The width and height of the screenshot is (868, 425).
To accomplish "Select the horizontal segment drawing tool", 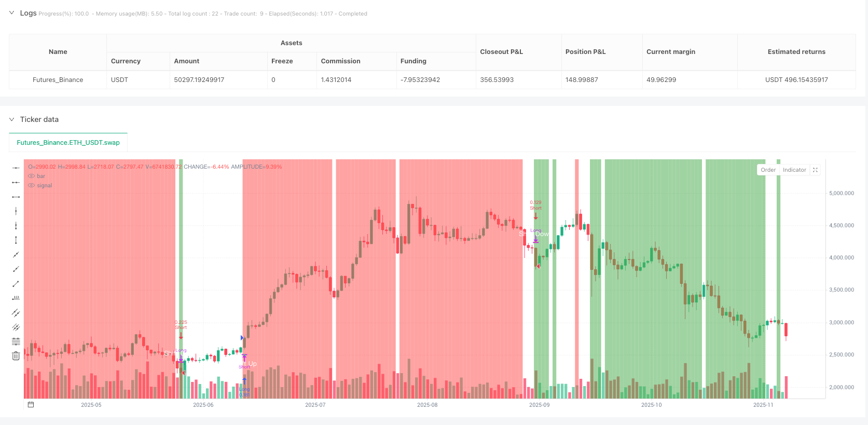I will [16, 197].
